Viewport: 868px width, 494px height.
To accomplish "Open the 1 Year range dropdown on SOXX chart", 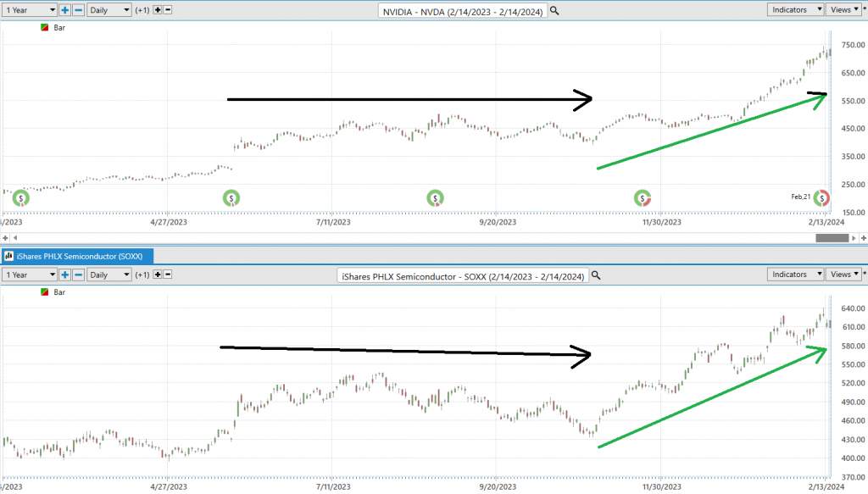I will tap(30, 275).
